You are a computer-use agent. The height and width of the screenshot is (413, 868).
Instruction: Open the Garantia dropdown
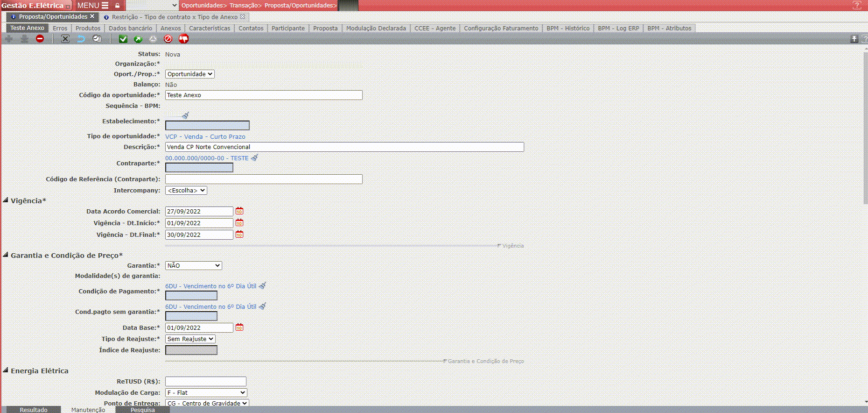tap(193, 265)
